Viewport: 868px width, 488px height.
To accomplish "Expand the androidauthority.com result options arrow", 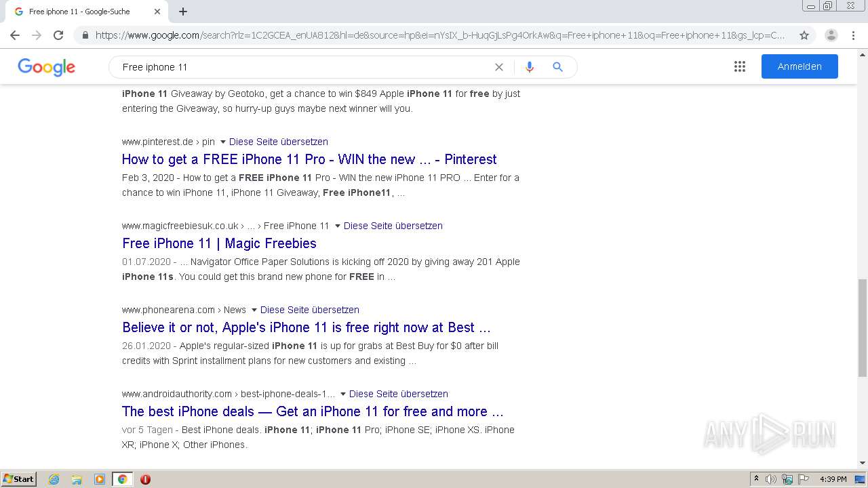I will (x=343, y=394).
